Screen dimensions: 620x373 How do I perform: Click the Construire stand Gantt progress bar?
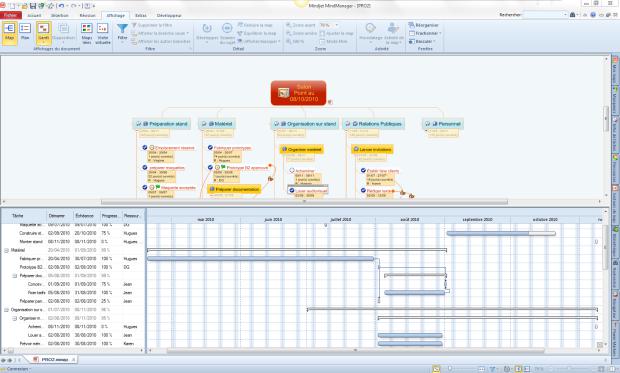coord(501,233)
